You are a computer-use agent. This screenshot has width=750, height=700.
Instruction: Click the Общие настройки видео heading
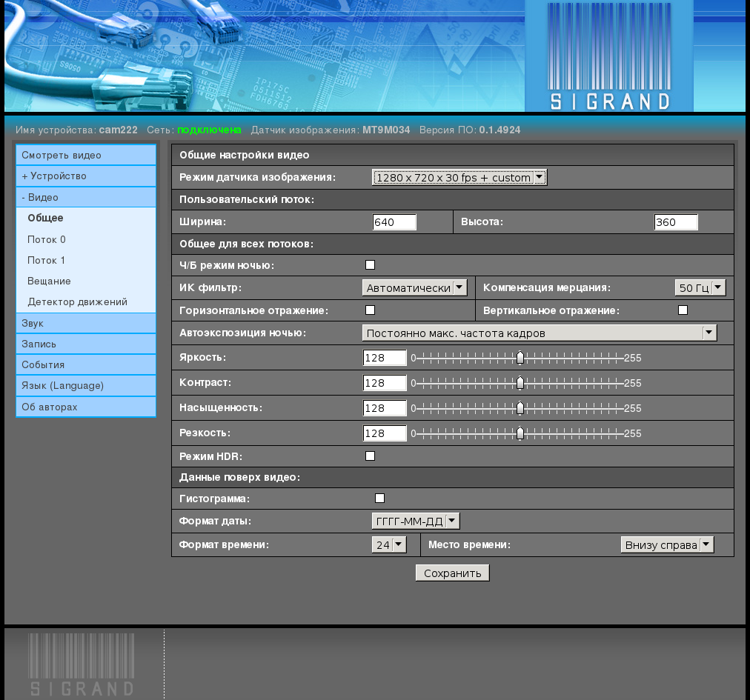pos(245,155)
